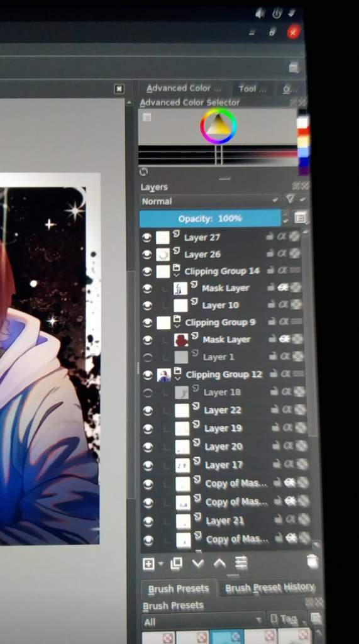Move the layer down with the down arrow
This screenshot has height=644, width=359.
(x=198, y=563)
